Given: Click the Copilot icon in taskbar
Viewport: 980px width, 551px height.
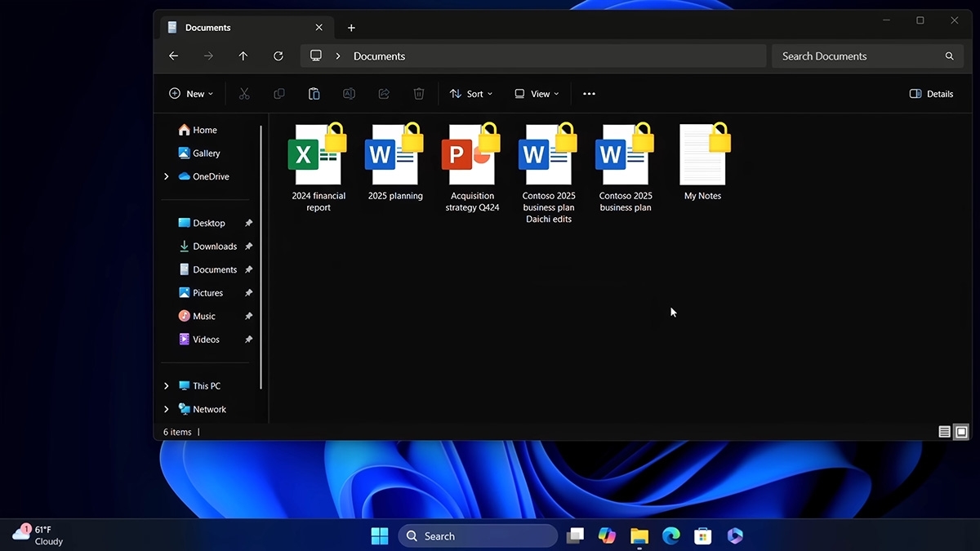Looking at the screenshot, I should click(607, 535).
